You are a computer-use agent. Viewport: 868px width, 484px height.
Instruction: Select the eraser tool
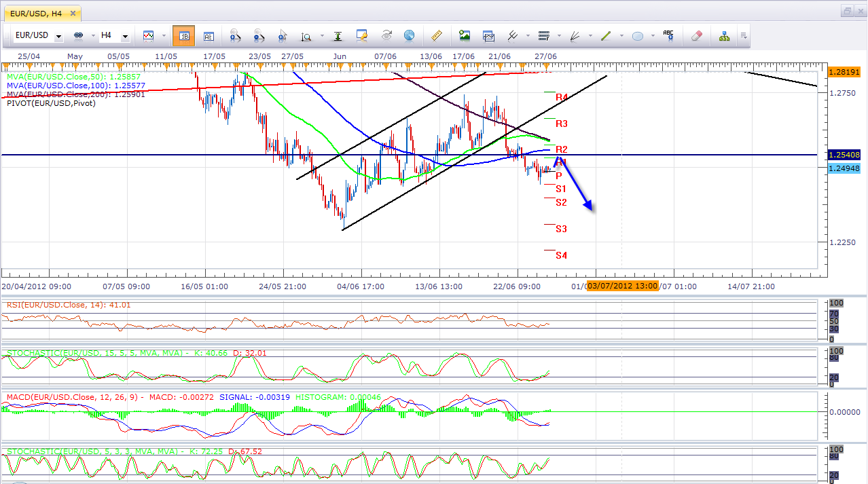pyautogui.click(x=696, y=35)
